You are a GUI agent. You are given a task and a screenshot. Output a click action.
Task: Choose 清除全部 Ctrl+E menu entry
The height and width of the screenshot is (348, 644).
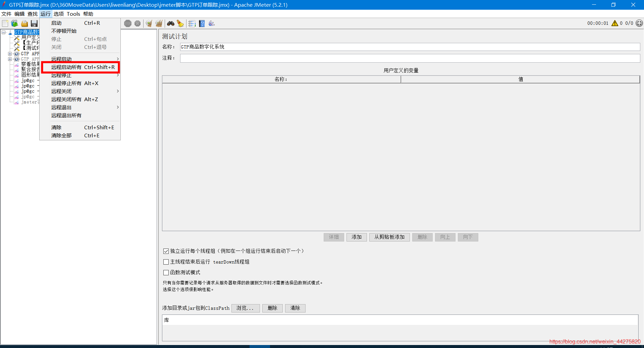coord(80,135)
